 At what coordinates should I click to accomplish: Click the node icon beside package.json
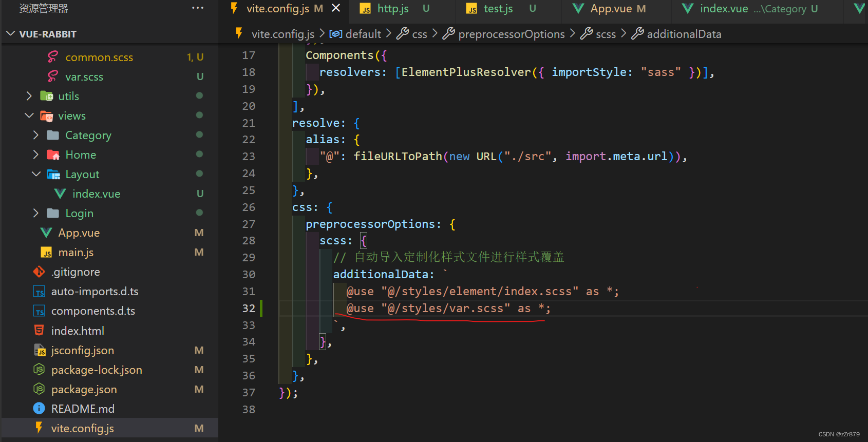point(39,389)
